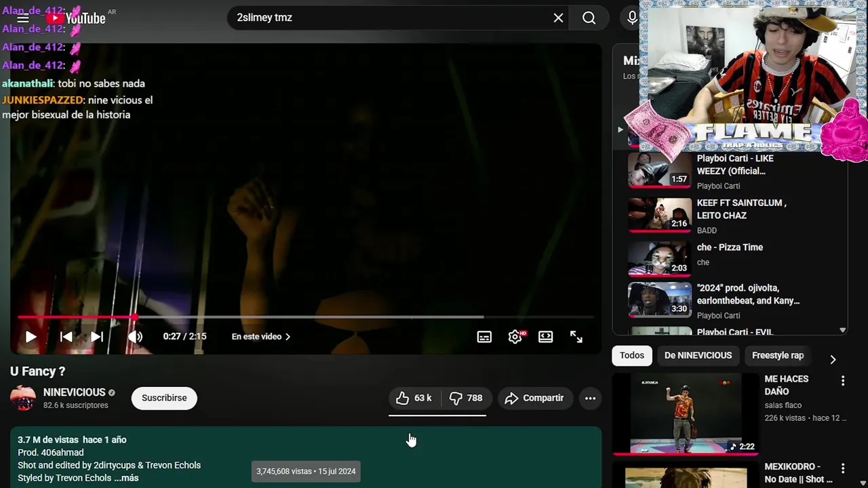Click the verified badge next to NINEVICIOUS
The height and width of the screenshot is (488, 868).
(x=112, y=392)
